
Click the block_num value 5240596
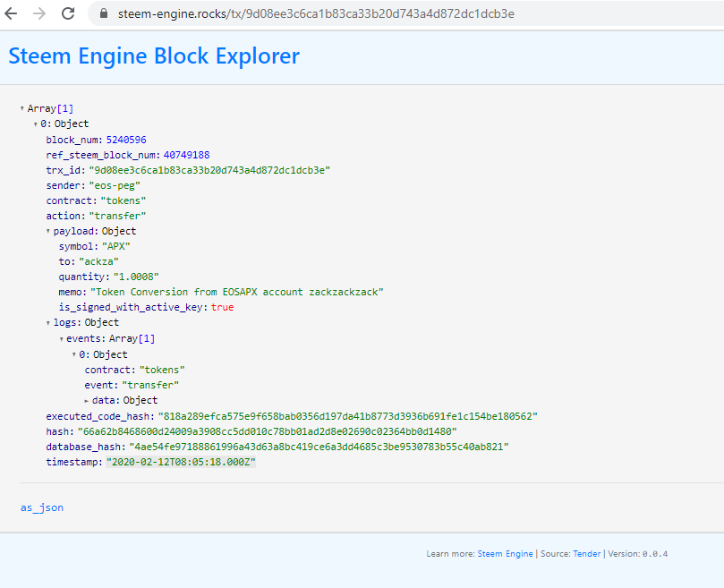tap(126, 140)
